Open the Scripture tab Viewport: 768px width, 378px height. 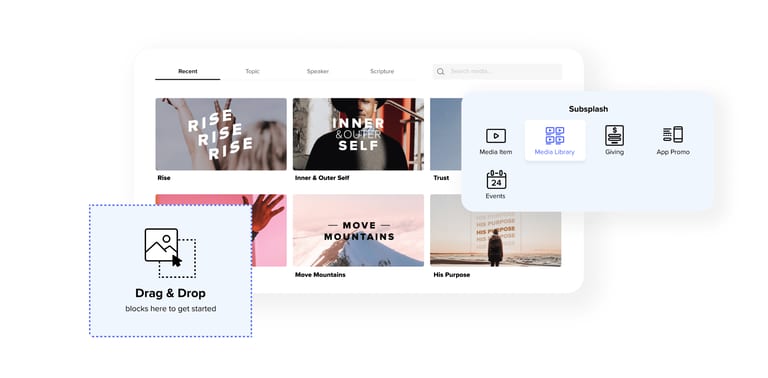click(x=382, y=71)
